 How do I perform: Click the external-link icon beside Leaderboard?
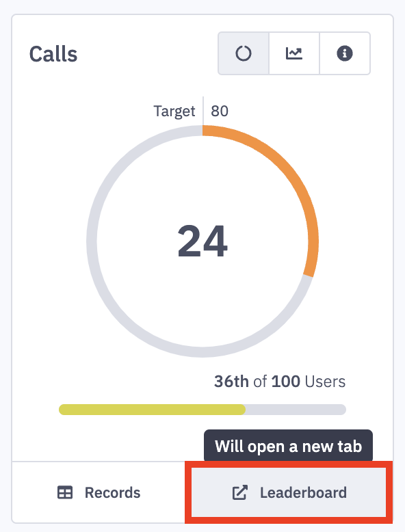240,492
